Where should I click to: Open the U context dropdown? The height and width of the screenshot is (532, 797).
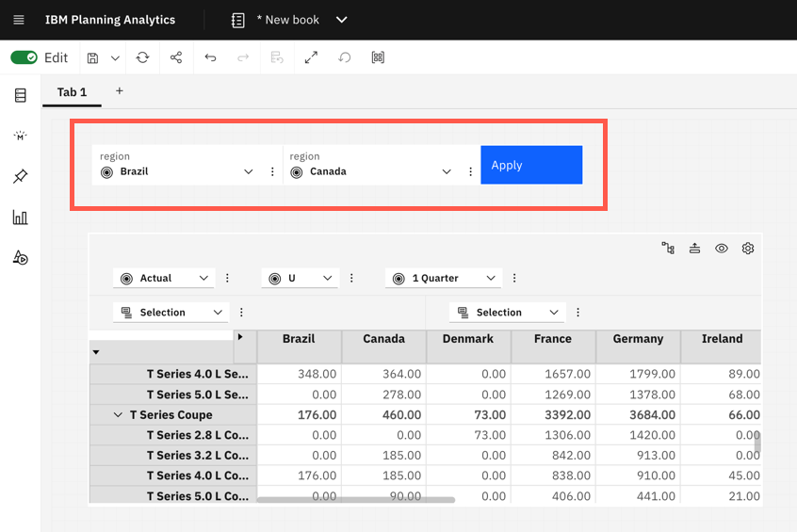click(x=300, y=278)
